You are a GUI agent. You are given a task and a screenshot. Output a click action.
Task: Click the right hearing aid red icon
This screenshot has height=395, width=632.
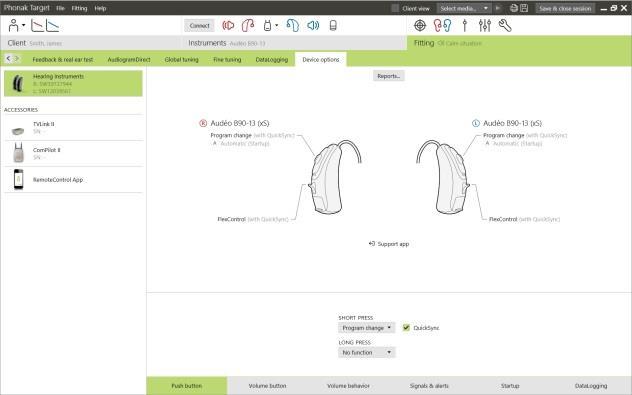pos(247,25)
